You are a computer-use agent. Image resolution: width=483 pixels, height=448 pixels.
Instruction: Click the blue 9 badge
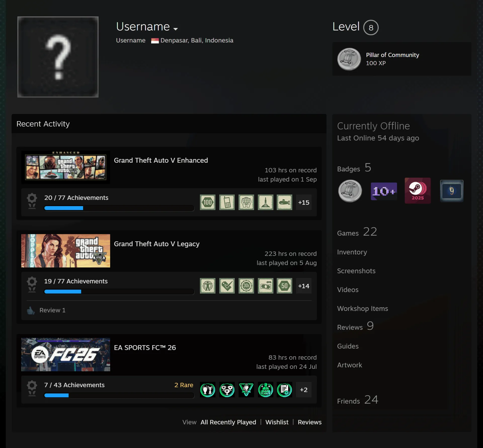point(452,191)
